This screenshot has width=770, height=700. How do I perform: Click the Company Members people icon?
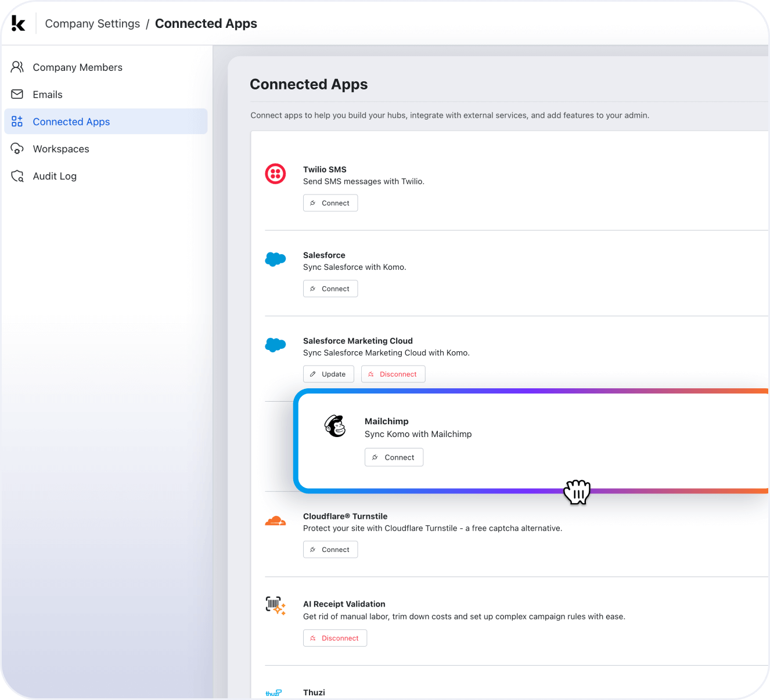click(x=17, y=67)
